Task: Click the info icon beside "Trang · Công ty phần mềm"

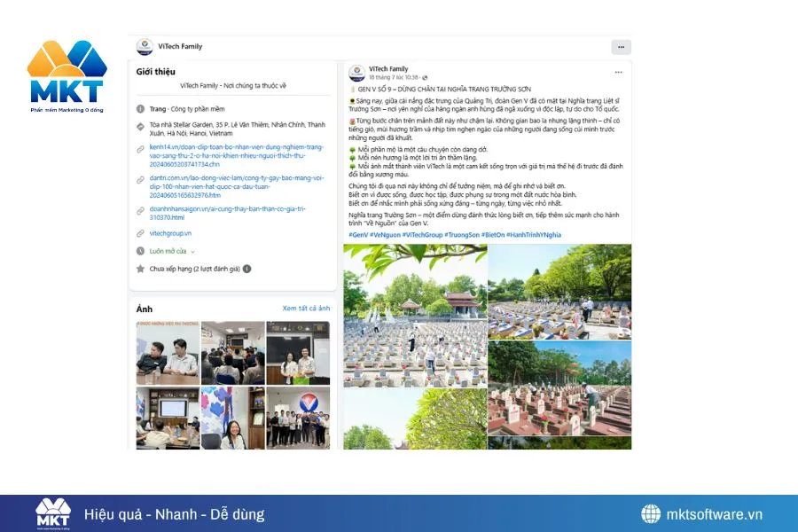Action: (140, 107)
